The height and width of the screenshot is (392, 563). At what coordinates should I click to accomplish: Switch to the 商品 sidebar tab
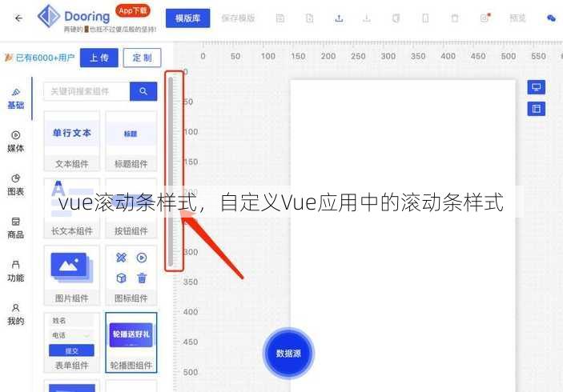pyautogui.click(x=16, y=228)
